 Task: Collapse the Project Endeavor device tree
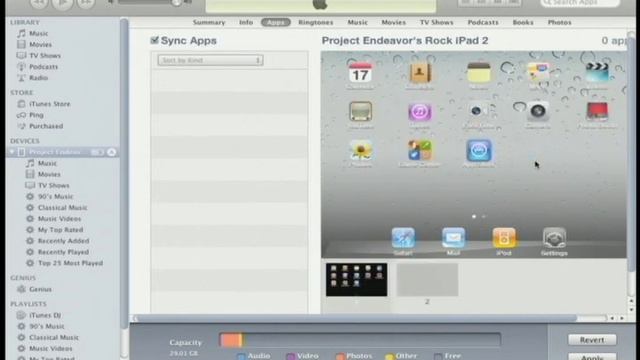click(11, 152)
